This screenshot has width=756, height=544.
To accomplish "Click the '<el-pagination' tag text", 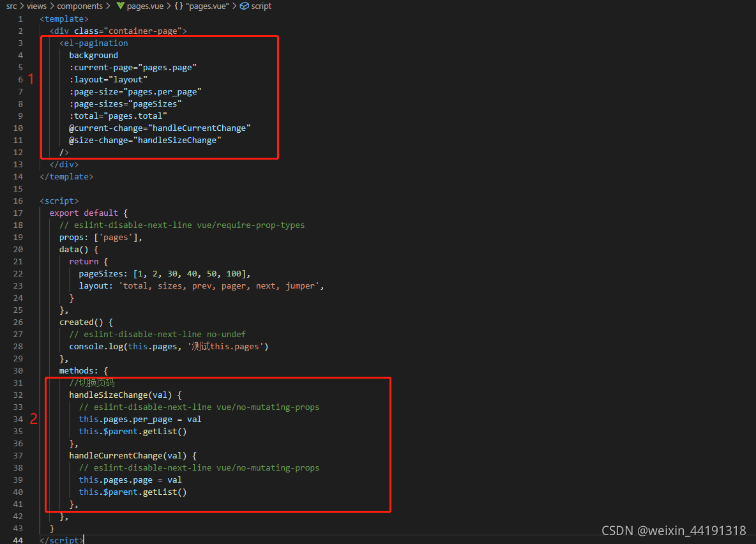I will click(x=93, y=43).
